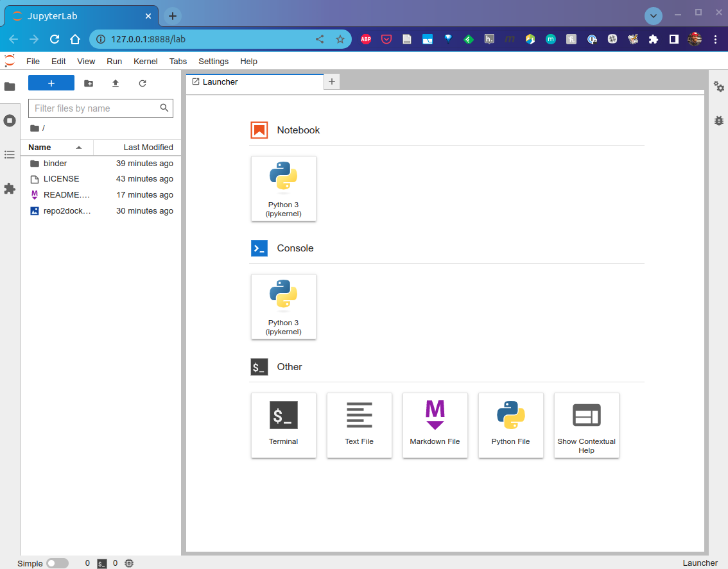
Task: Open the File Browser sidebar icon
Action: [x=10, y=87]
